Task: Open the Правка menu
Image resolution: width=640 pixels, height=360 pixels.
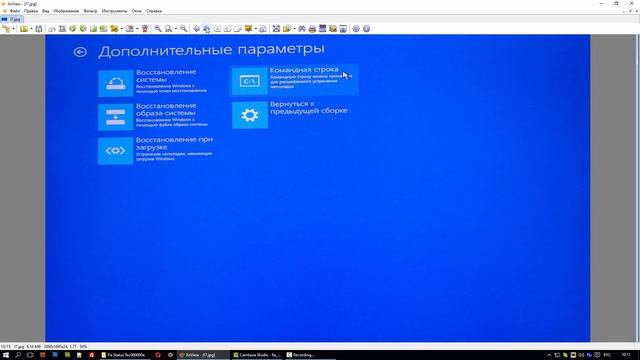Action: (x=31, y=11)
